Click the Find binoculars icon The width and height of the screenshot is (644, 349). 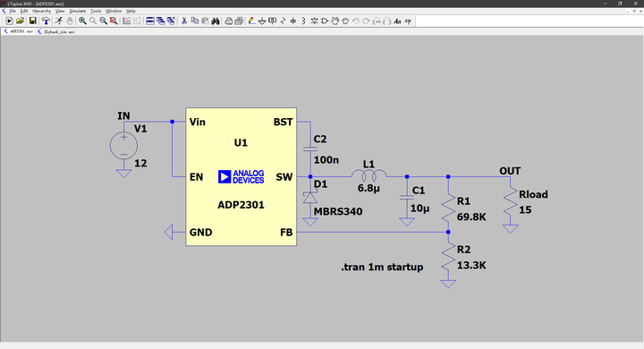click(216, 21)
